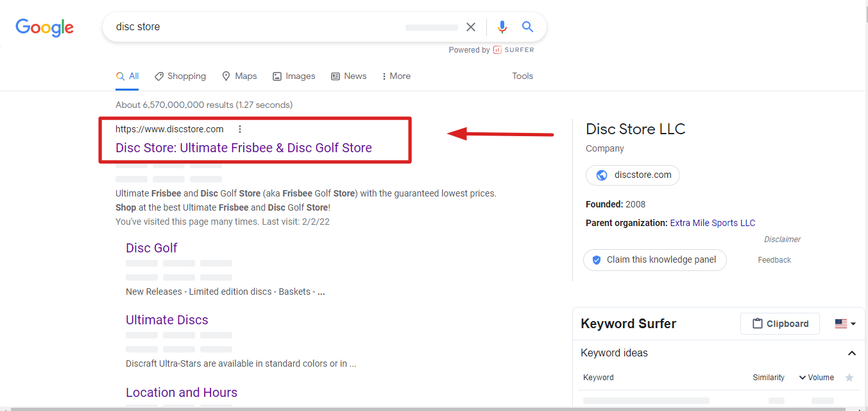Open the Location and Hours sitelink
This screenshot has width=868, height=411.
[182, 392]
